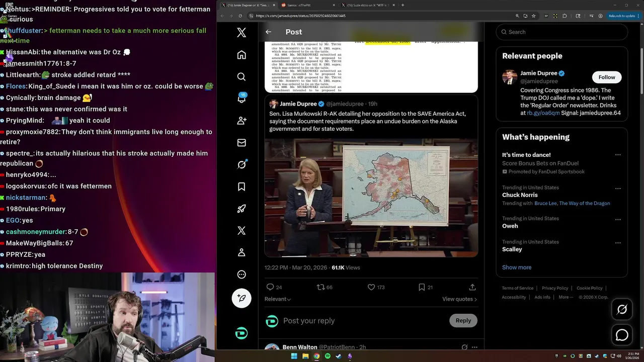Open Steam from the taskbar

[339, 356]
